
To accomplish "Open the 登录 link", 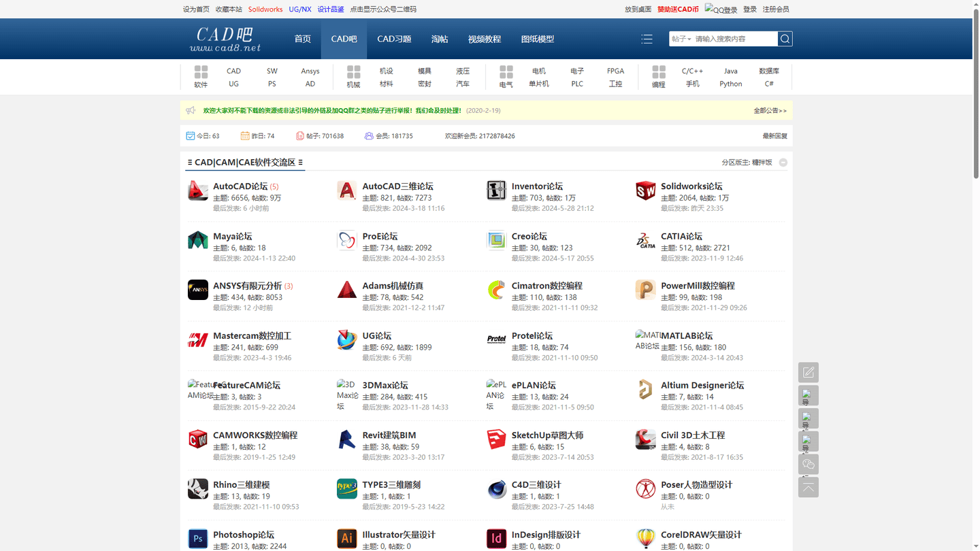I will point(750,10).
